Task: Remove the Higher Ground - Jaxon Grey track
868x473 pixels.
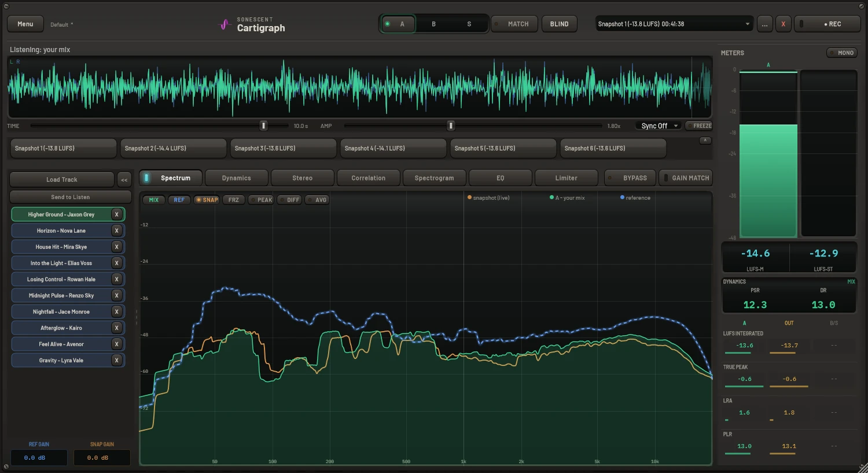Action: (117, 214)
